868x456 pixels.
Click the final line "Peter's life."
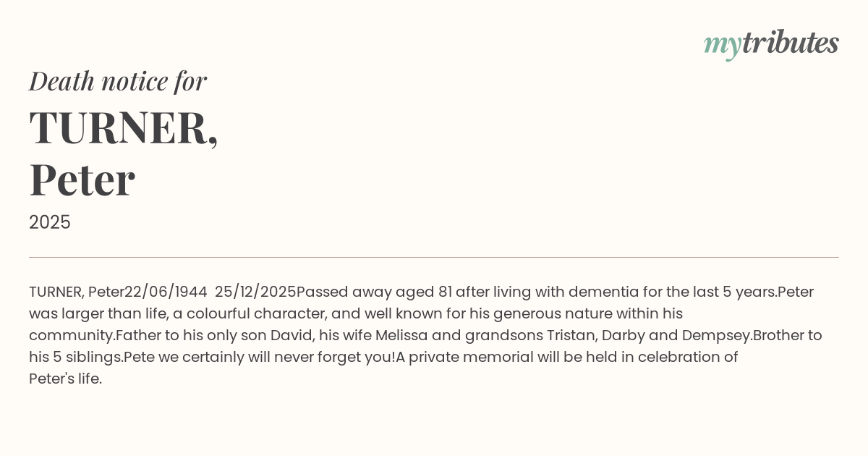pos(65,379)
